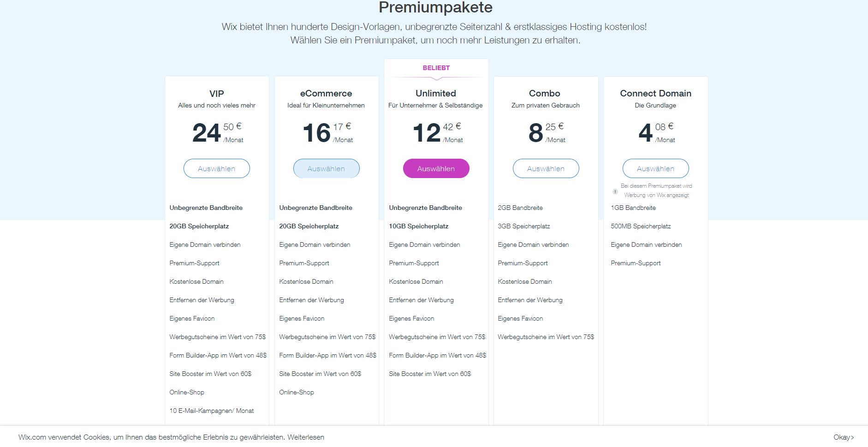The width and height of the screenshot is (868, 447).
Task: Click the BELIEBT badge above Unlimited
Action: coord(436,68)
